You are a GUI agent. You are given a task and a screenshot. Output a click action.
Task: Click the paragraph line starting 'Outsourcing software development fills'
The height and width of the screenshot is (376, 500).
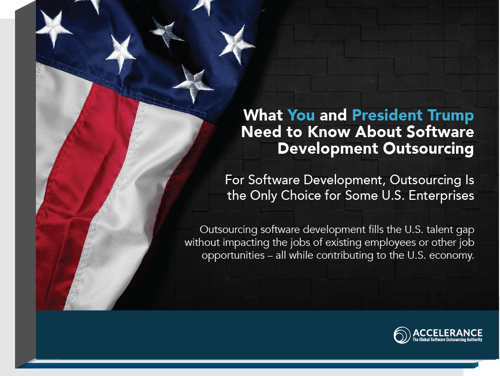[337, 230]
